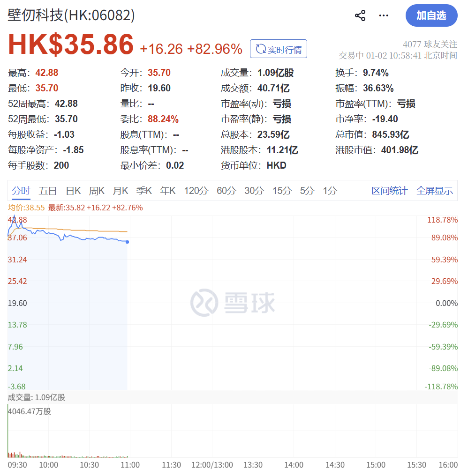Screen dimensions: 468x476
Task: Switch to the 日K chart tab
Action: click(73, 191)
